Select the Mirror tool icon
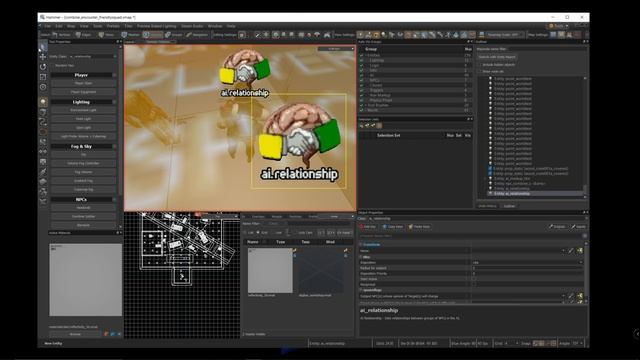Viewport: 640px width, 360px height. pos(43,151)
